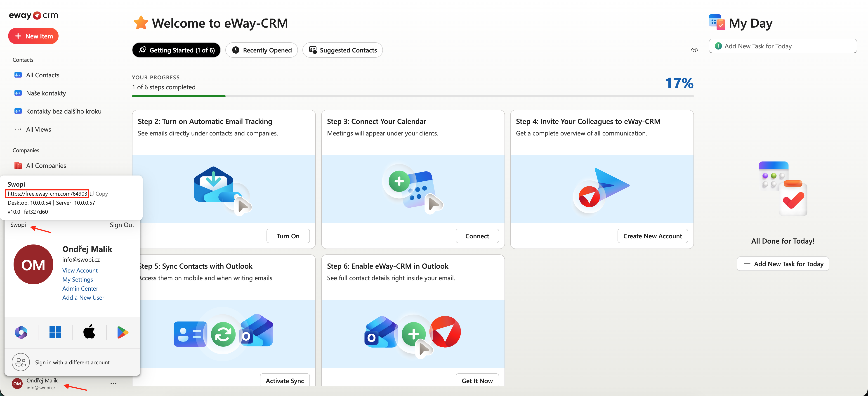Click the Windows download icon
The height and width of the screenshot is (396, 868).
pyautogui.click(x=55, y=333)
